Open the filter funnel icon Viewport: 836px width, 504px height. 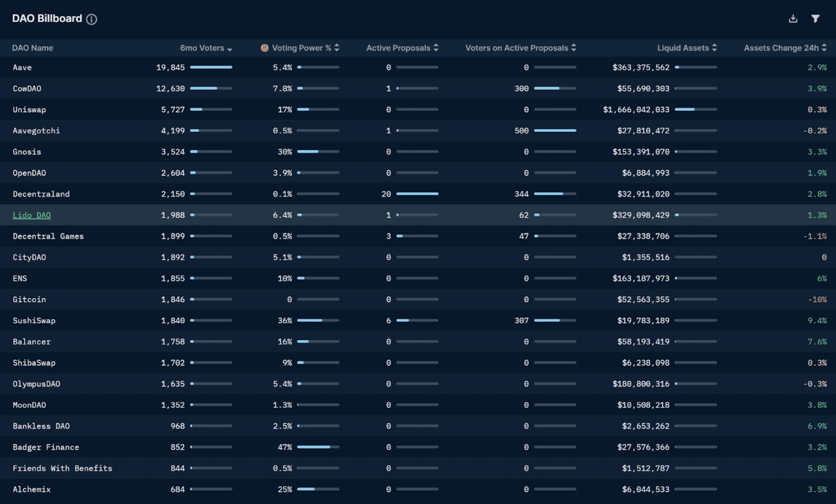pos(815,18)
